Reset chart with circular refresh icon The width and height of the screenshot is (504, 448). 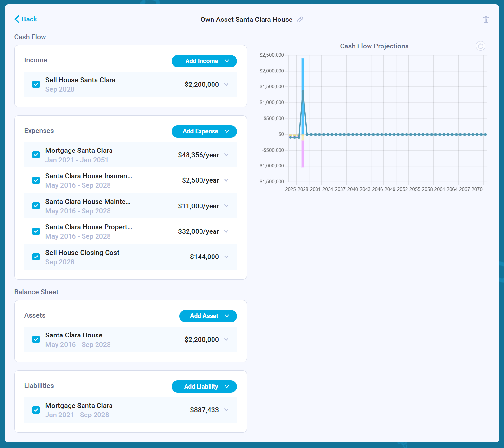[481, 46]
